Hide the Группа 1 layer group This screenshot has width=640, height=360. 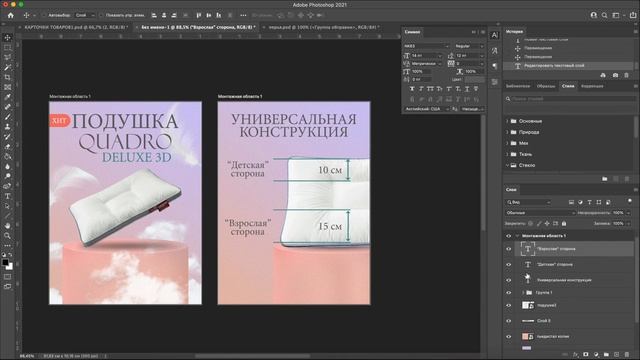click(509, 293)
